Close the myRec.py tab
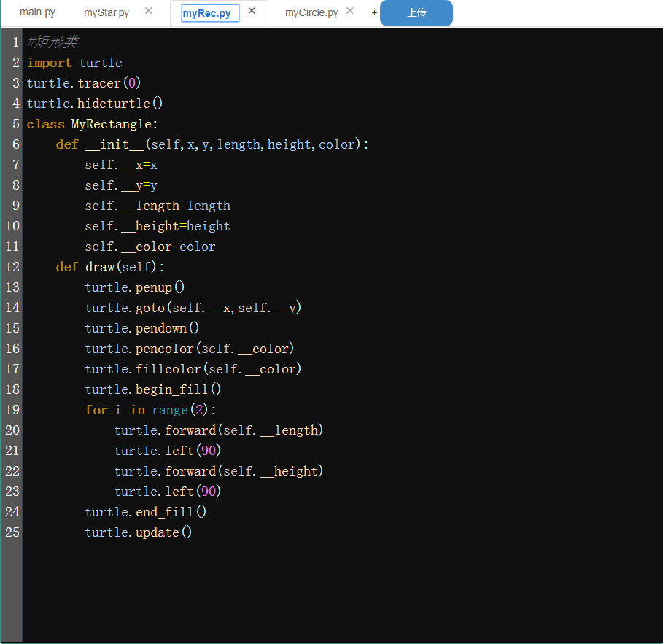 coord(252,11)
